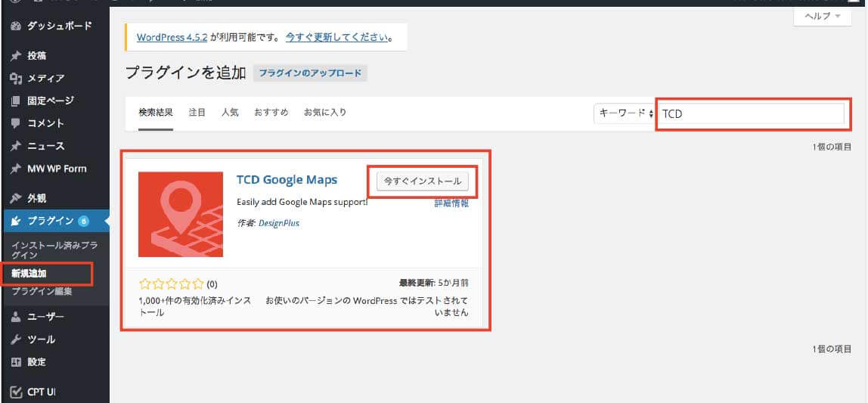Click the upper 1個の項目 count text
This screenshot has width=868, height=403.
832,147
